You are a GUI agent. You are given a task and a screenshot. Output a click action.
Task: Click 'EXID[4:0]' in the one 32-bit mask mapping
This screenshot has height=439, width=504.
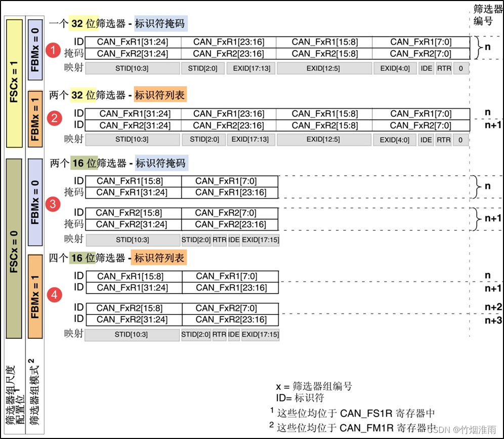pos(395,68)
